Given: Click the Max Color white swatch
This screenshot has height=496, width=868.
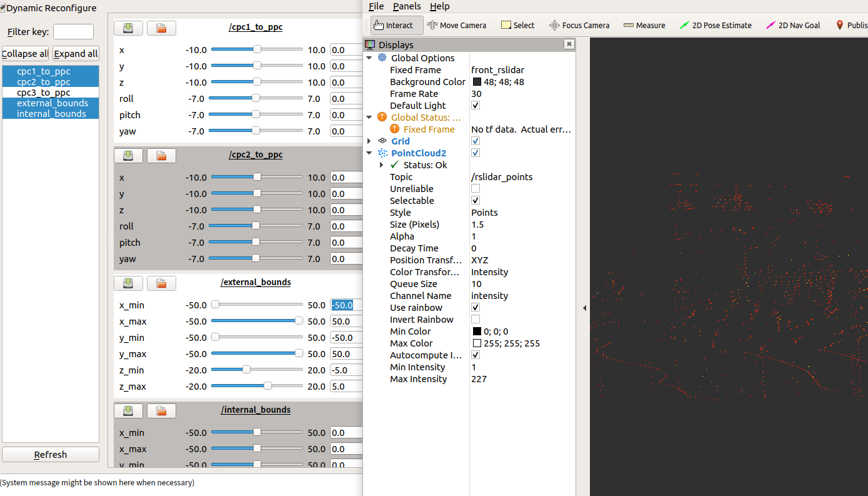Looking at the screenshot, I should click(x=477, y=343).
